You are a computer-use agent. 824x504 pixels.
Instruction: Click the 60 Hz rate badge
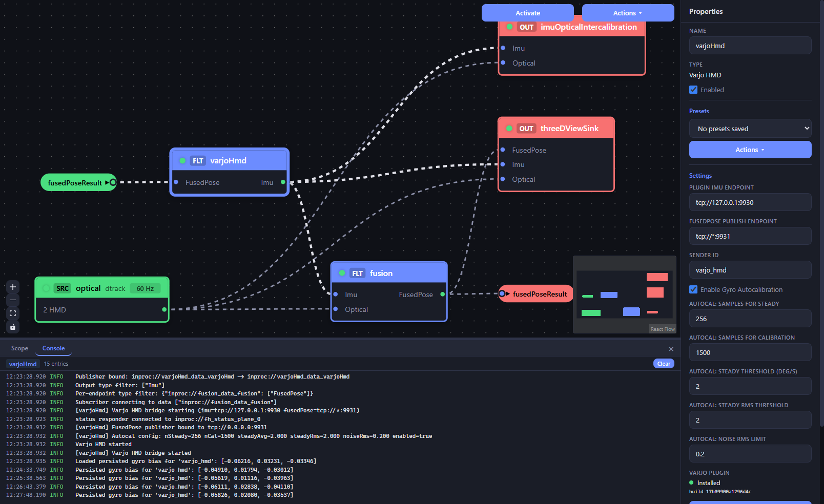pos(145,288)
